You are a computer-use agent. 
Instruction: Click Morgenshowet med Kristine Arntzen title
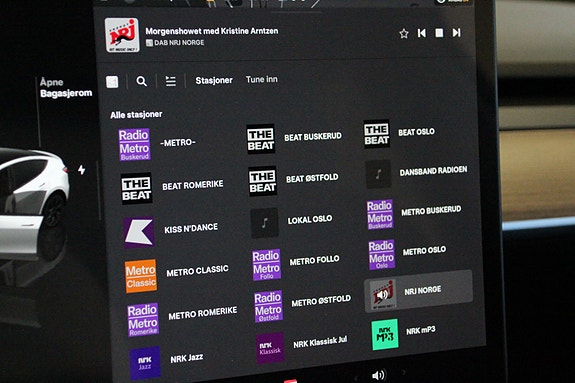tap(212, 31)
